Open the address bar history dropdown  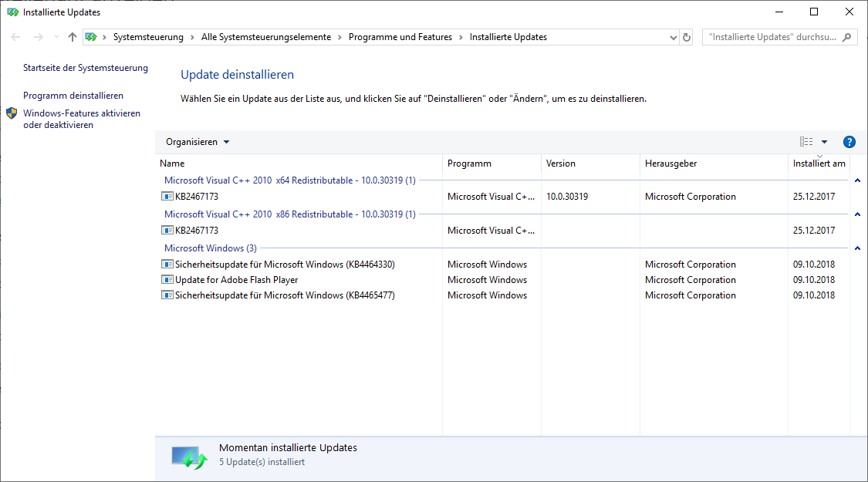click(673, 38)
